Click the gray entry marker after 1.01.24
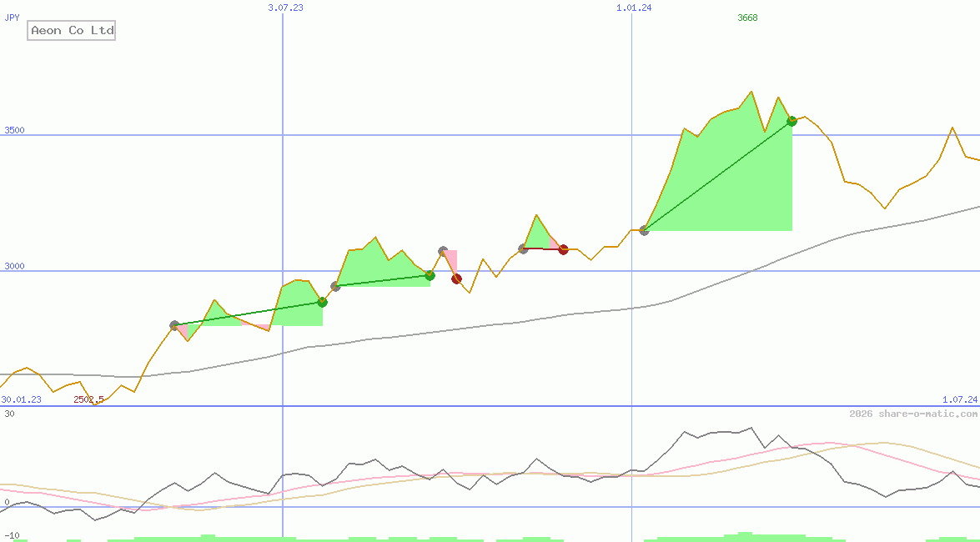This screenshot has width=980, height=542. 644,230
